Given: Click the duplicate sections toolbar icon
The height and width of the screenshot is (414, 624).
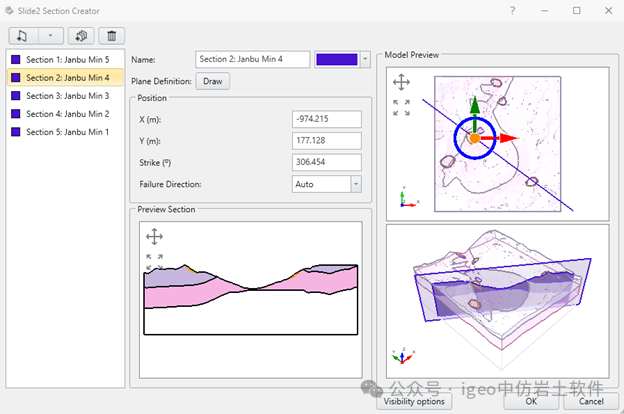Looking at the screenshot, I should coord(81,36).
